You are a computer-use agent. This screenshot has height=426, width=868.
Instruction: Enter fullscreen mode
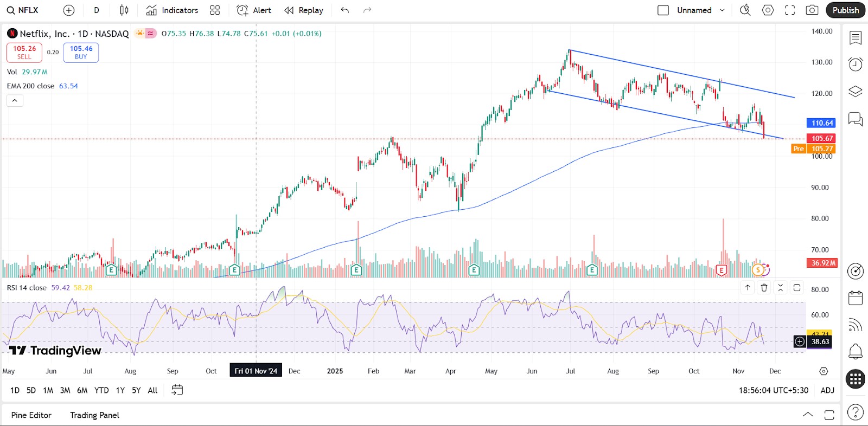tap(790, 10)
